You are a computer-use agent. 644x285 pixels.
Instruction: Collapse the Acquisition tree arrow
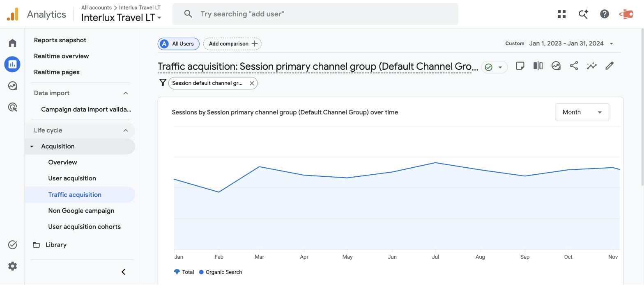pos(32,147)
